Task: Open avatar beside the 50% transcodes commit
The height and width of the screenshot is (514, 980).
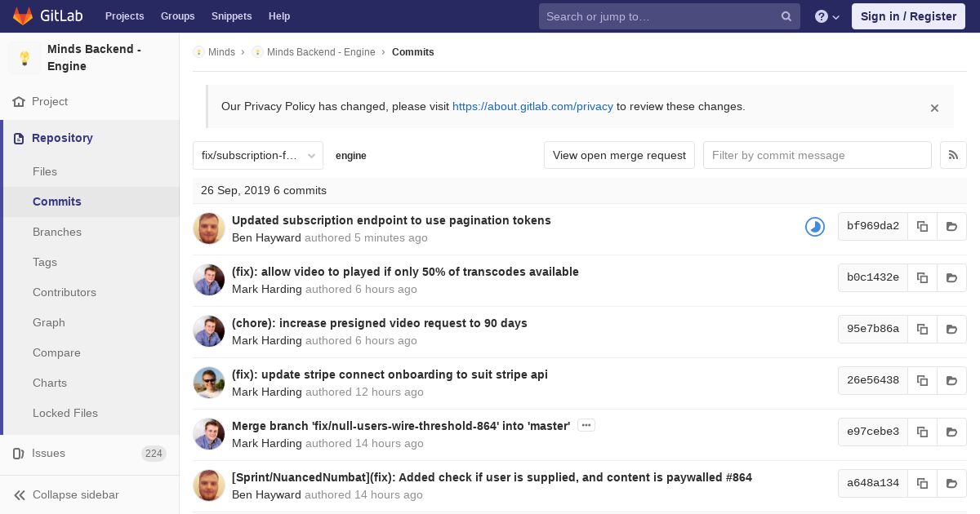Action: 209,280
